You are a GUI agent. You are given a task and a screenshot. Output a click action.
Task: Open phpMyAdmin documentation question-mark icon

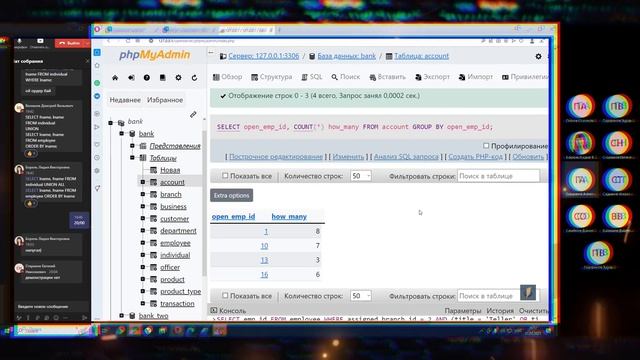147,78
